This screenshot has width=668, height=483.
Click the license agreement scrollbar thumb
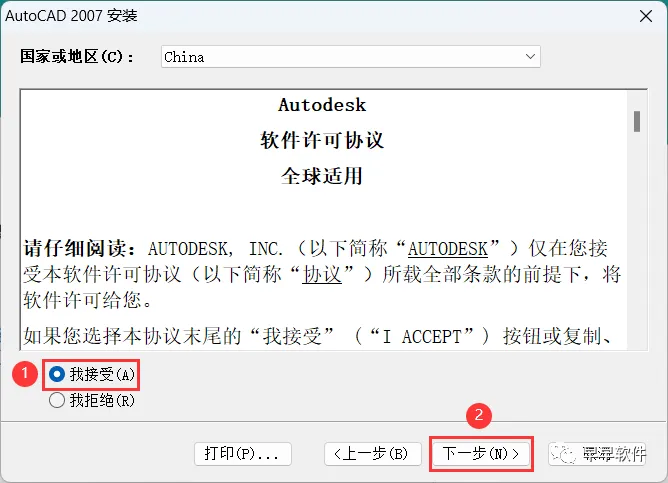(x=637, y=121)
